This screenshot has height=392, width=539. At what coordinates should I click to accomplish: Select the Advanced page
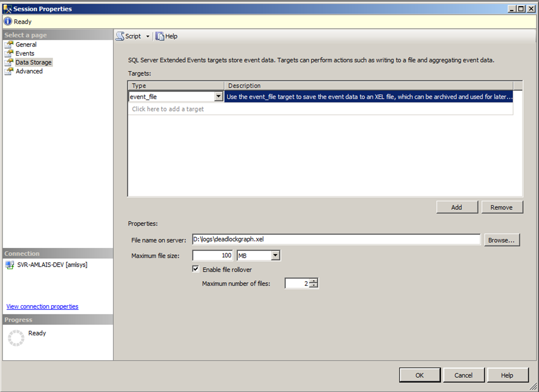pyautogui.click(x=29, y=71)
